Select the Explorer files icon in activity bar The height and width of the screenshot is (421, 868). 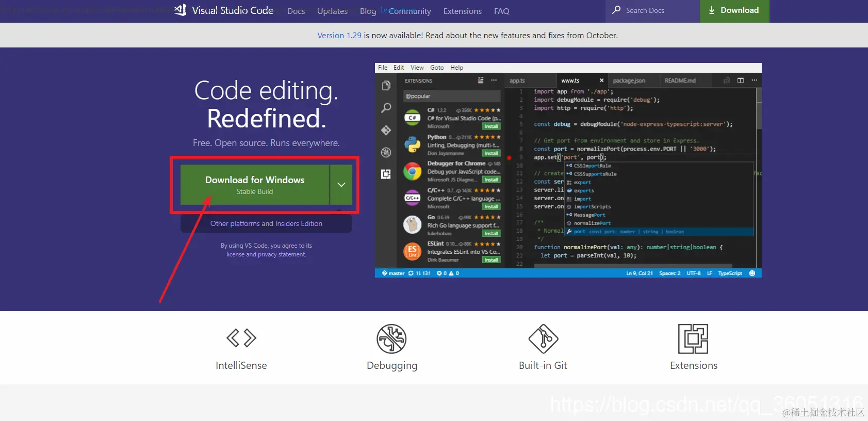(386, 86)
